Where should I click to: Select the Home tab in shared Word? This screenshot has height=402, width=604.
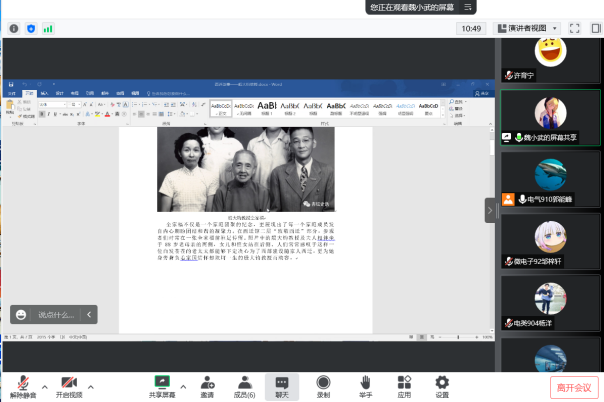coord(29,93)
